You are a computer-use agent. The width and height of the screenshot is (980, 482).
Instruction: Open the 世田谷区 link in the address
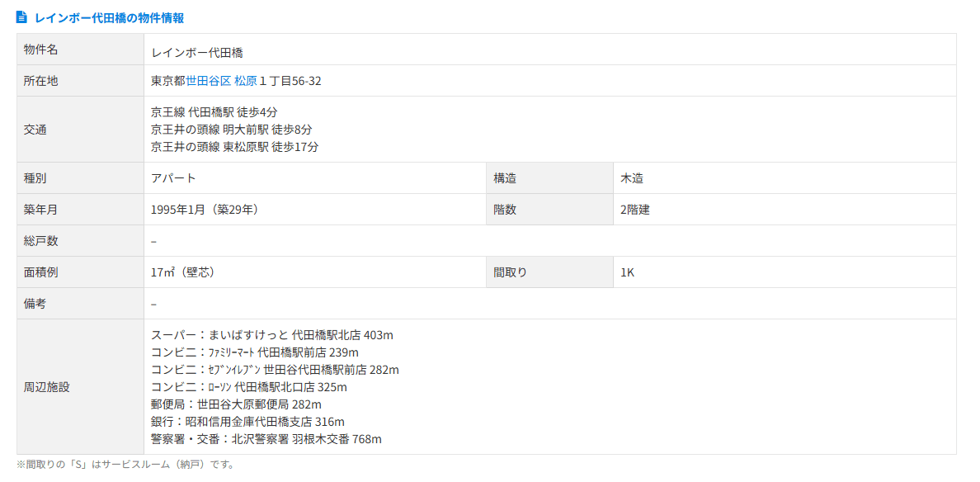coord(209,81)
